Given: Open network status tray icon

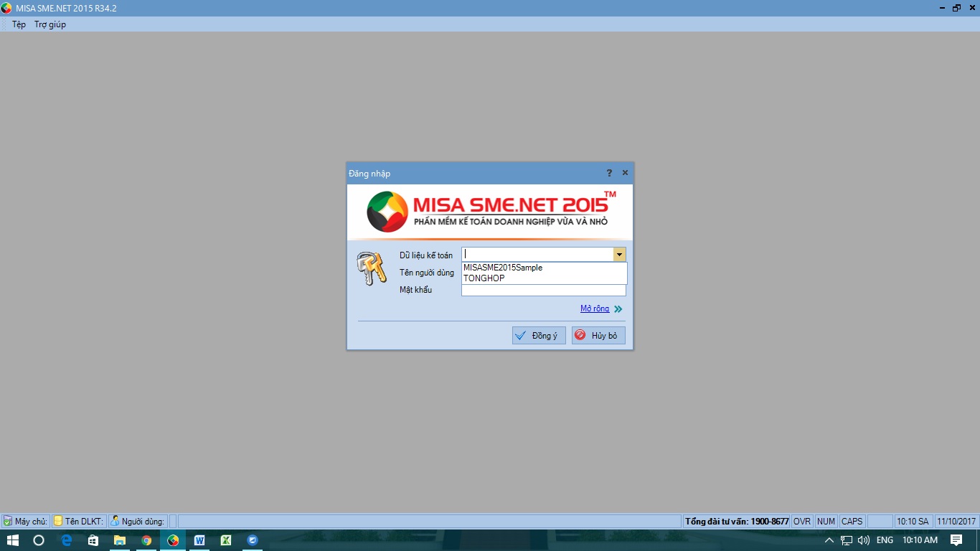Looking at the screenshot, I should [847, 540].
